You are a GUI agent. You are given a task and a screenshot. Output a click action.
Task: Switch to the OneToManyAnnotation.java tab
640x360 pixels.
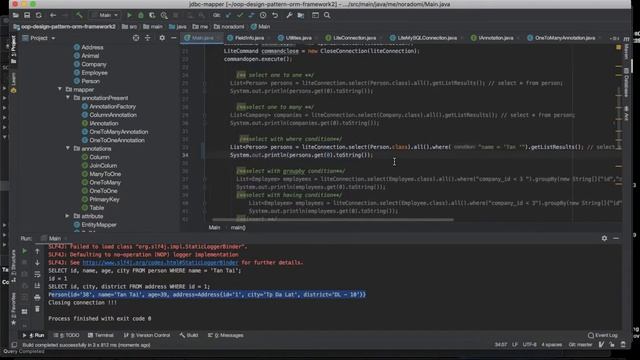click(562, 38)
